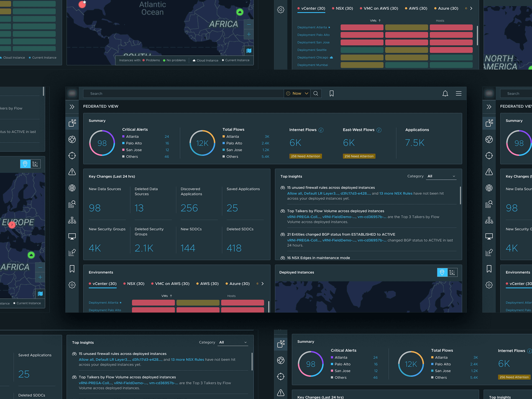532x399 pixels.
Task: Open the Category All dropdown in center Top Insights
Action: point(441,176)
